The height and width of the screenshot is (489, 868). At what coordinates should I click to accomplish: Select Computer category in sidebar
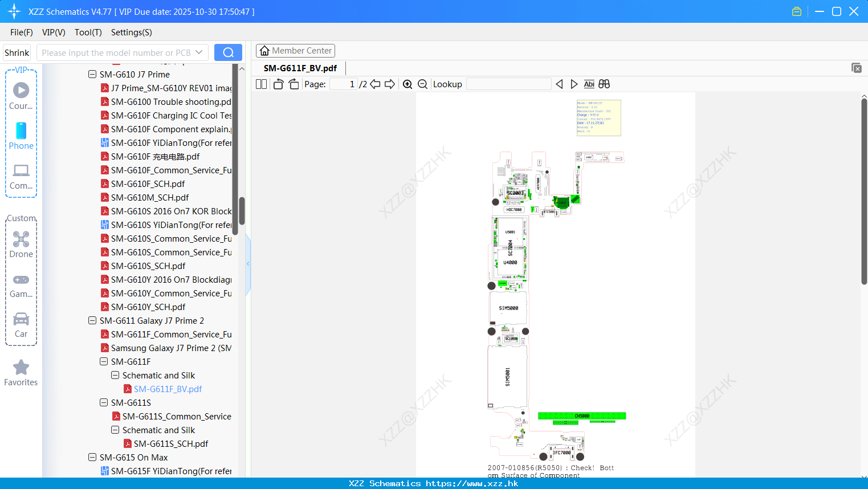(21, 176)
